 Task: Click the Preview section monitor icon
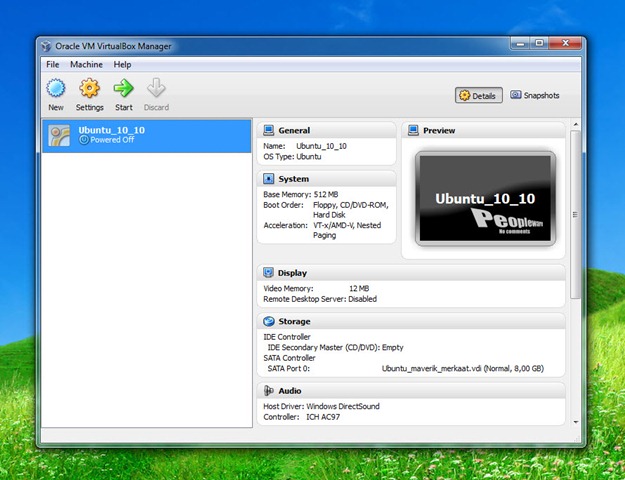pos(413,130)
